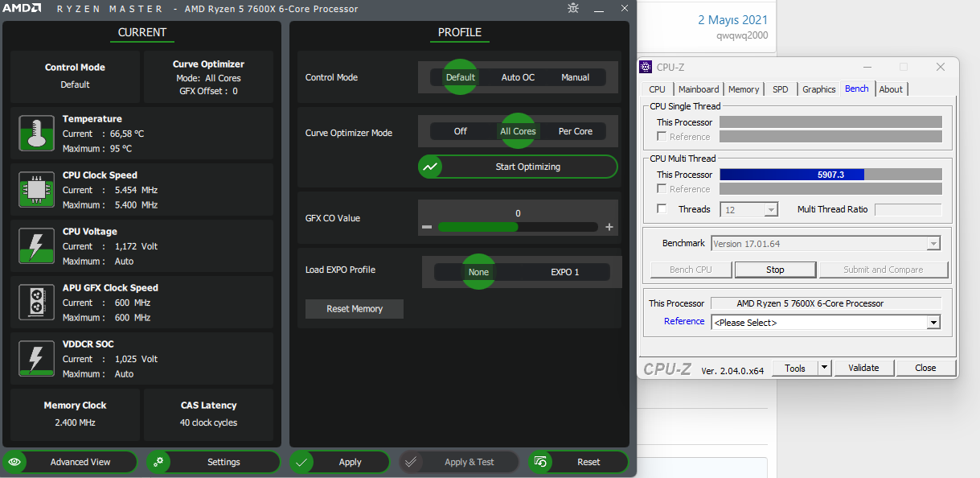Open the Threads count dropdown
The height and width of the screenshot is (478, 980).
coord(771,209)
